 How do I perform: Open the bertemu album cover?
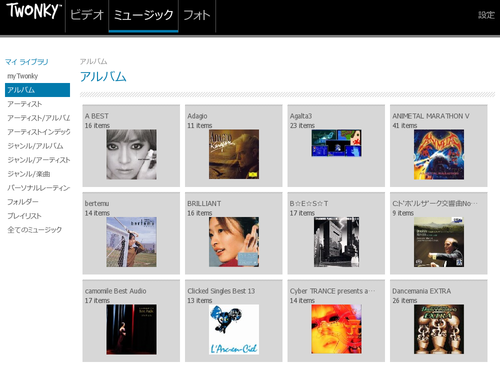coord(131,242)
